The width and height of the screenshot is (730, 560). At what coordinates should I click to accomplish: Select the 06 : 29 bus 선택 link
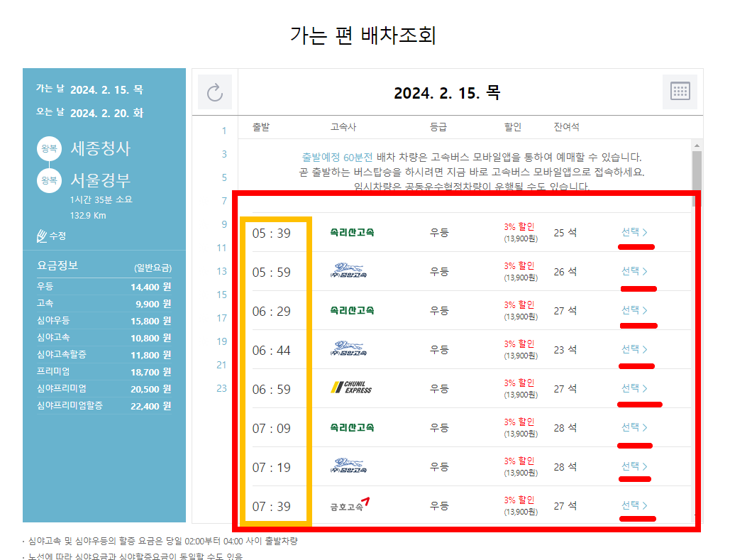(x=634, y=310)
